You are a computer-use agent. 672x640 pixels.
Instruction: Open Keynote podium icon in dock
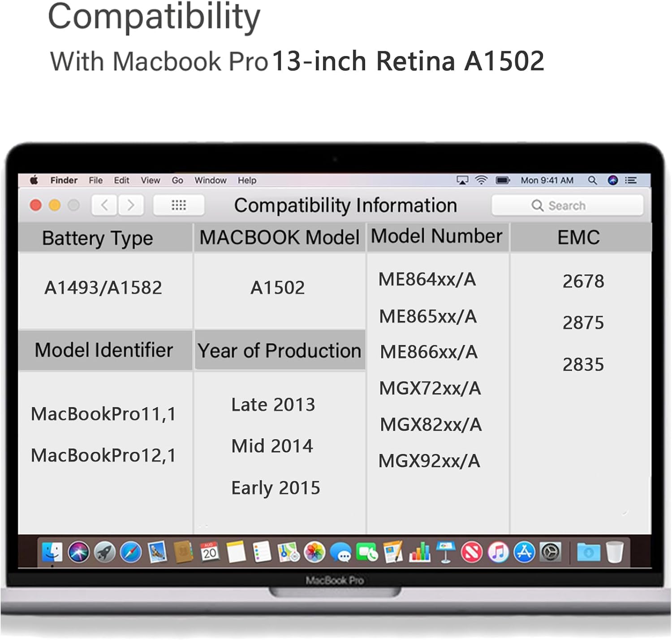tap(445, 552)
